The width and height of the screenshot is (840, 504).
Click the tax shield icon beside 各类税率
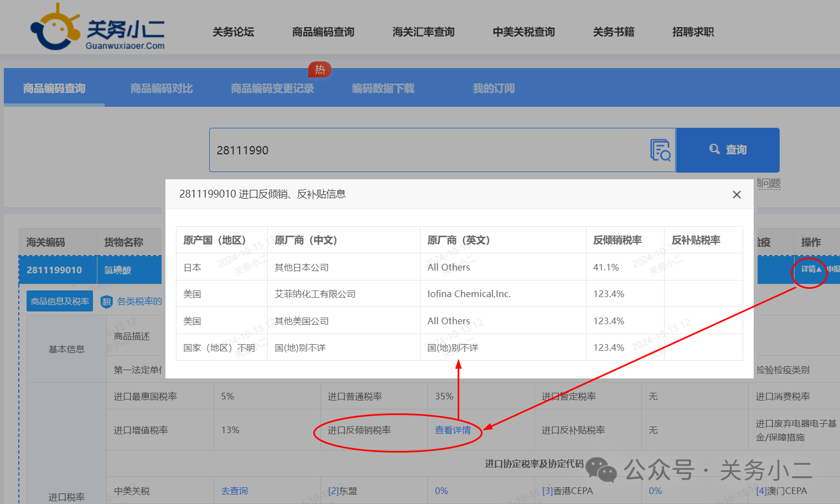pyautogui.click(x=107, y=302)
